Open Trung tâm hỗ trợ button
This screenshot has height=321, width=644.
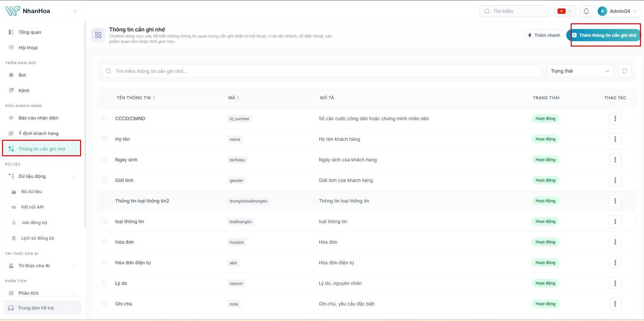(x=43, y=308)
